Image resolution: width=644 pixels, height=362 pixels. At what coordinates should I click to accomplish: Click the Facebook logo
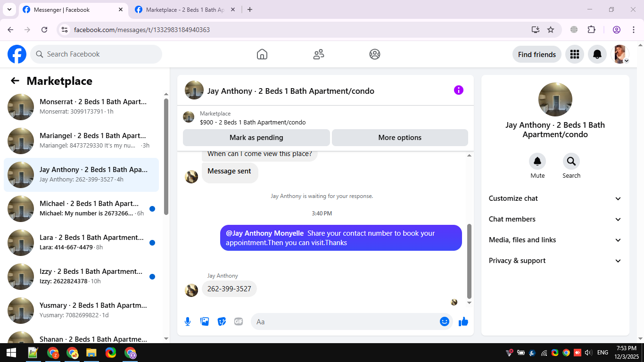coord(17,54)
